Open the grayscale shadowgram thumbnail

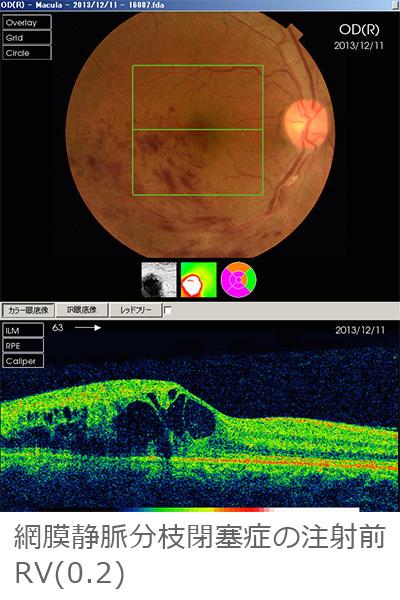pyautogui.click(x=159, y=280)
